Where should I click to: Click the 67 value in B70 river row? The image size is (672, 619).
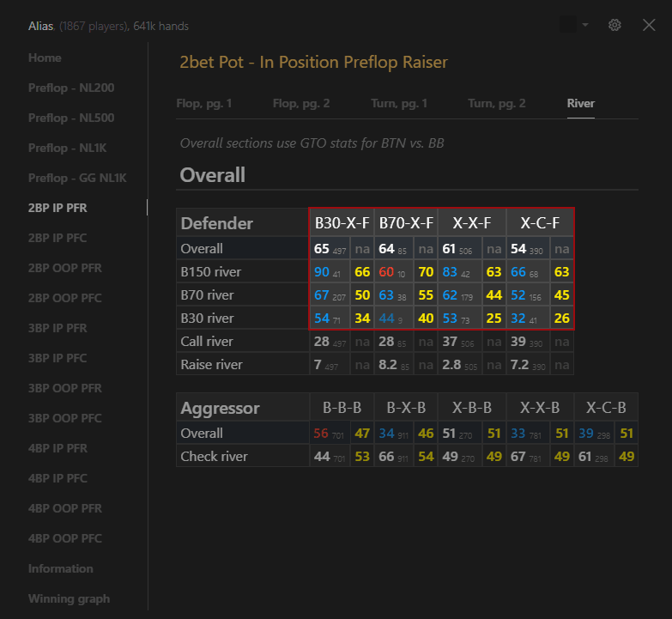[x=322, y=295]
